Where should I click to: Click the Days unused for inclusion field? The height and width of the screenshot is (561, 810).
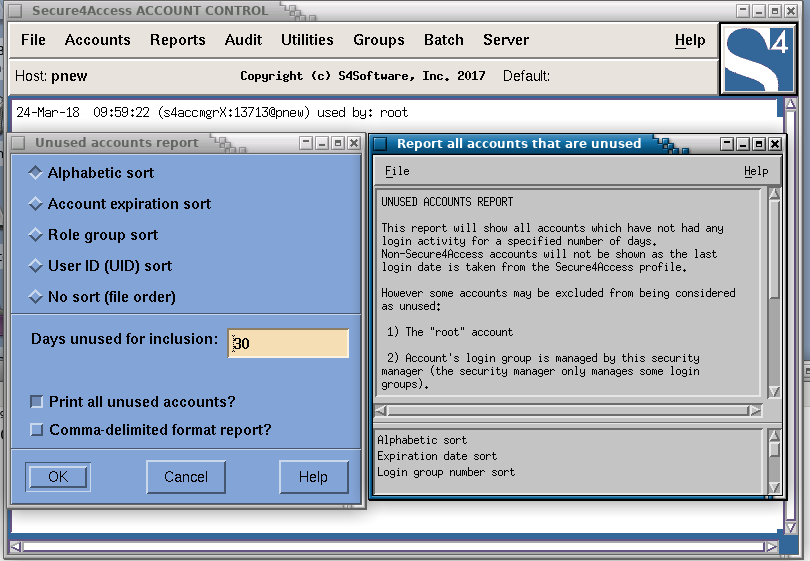288,343
